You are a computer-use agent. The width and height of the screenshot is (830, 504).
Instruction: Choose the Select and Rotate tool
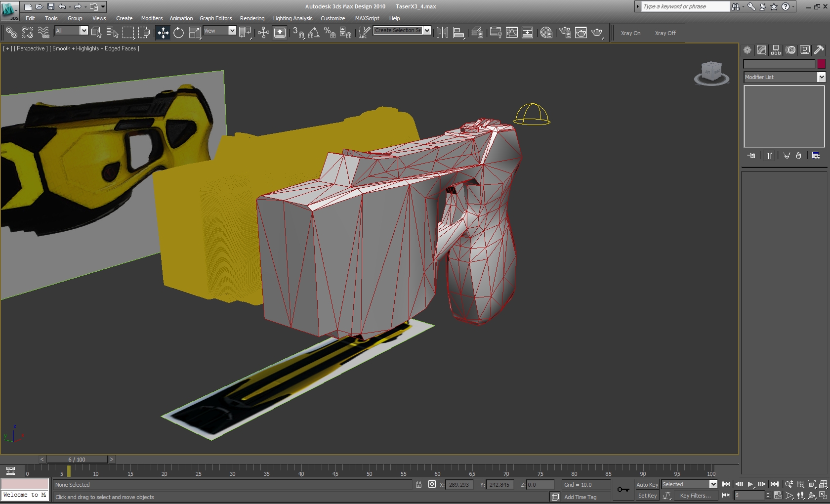click(178, 33)
